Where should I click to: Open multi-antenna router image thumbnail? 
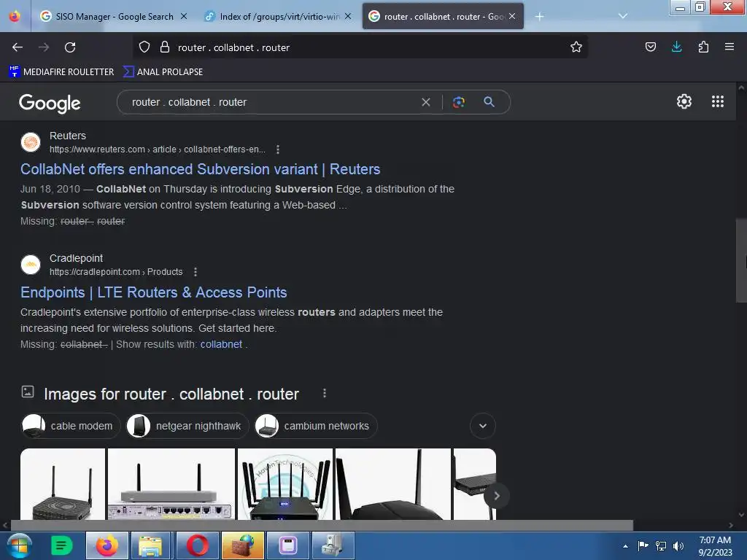tap(285, 484)
